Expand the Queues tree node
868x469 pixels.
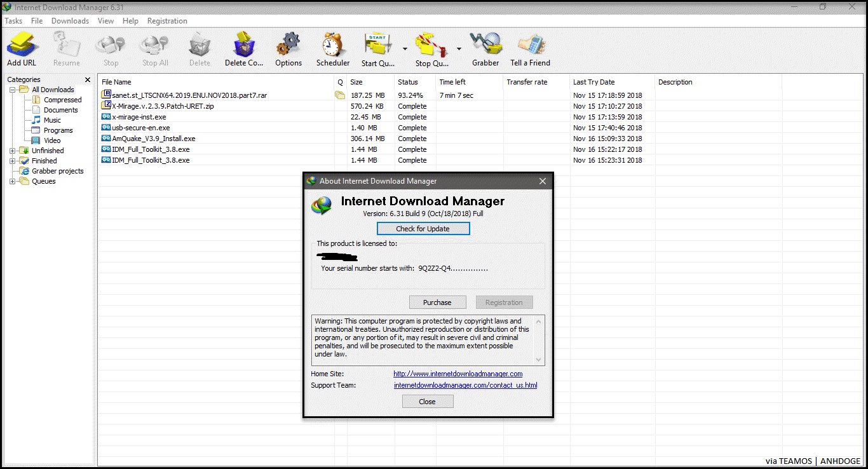pos(13,181)
